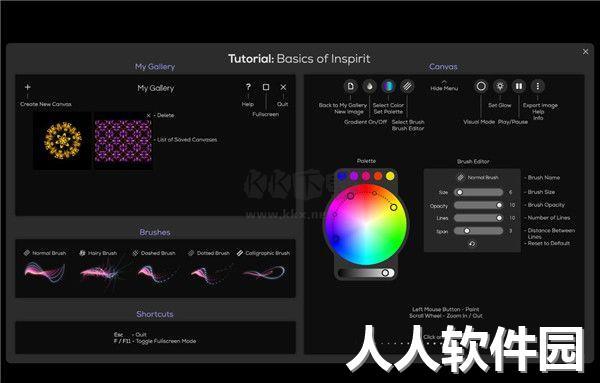This screenshot has width=600, height=383.
Task: Click the Reset to Default icon
Action: click(x=472, y=244)
